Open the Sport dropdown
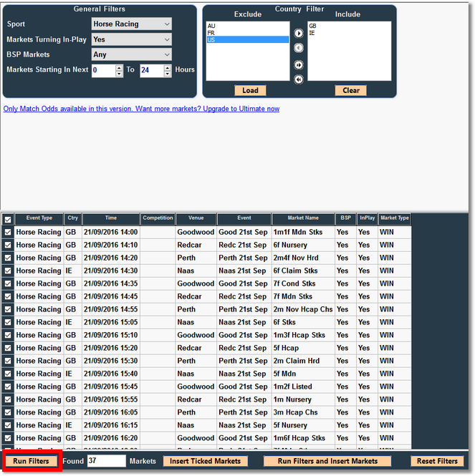 click(131, 24)
